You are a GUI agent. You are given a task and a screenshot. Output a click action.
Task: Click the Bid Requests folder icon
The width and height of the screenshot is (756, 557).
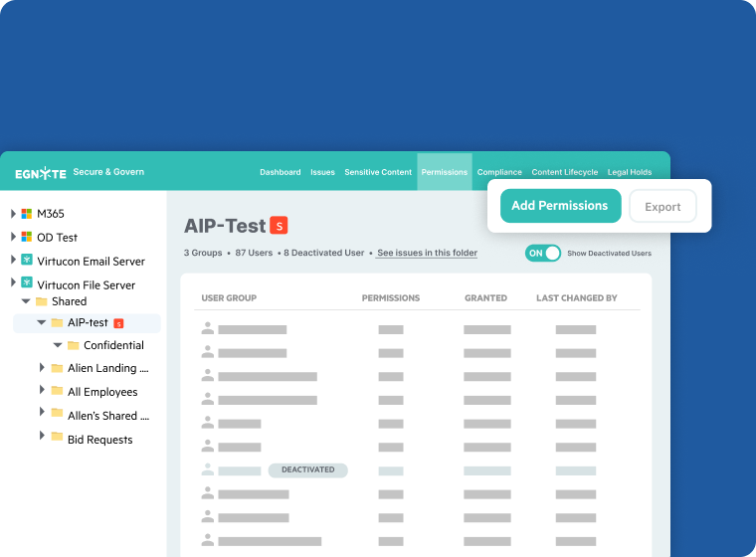pyautogui.click(x=58, y=438)
